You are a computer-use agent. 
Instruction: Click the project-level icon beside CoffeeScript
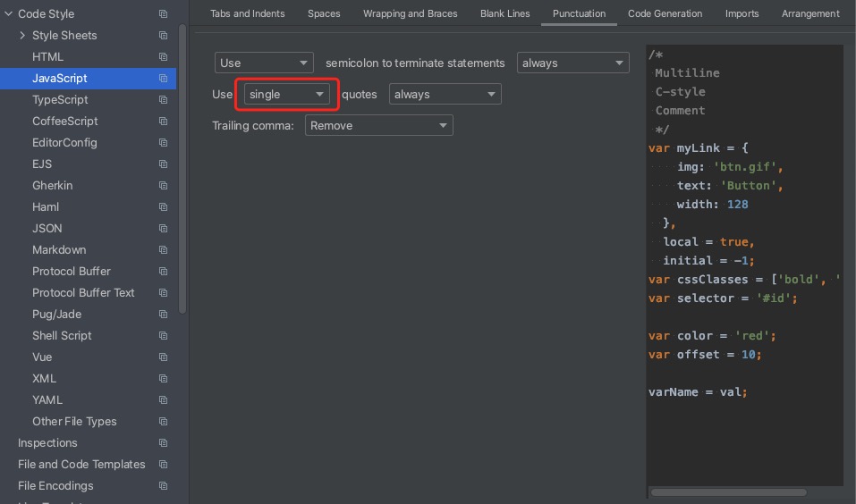point(163,122)
